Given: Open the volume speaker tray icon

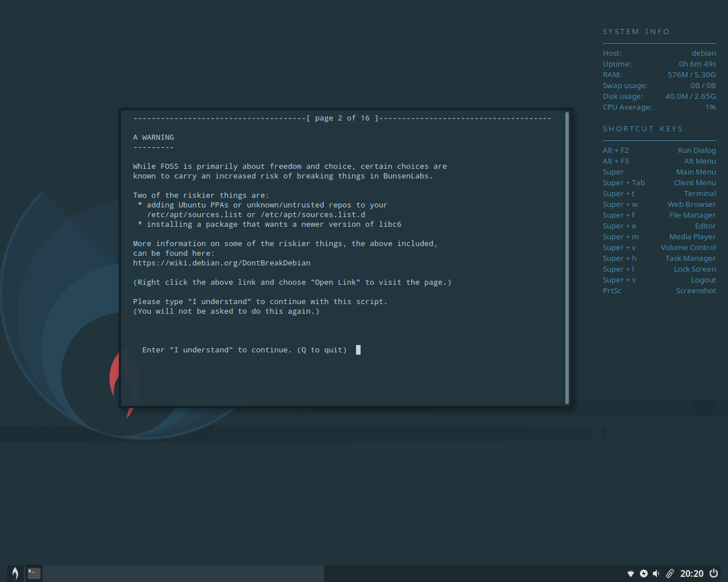Looking at the screenshot, I should [656, 573].
